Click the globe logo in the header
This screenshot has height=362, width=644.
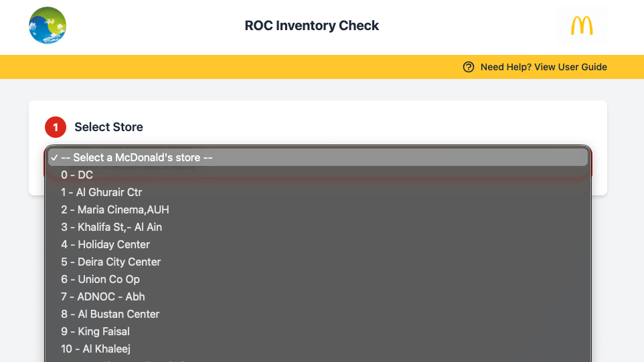point(48,25)
